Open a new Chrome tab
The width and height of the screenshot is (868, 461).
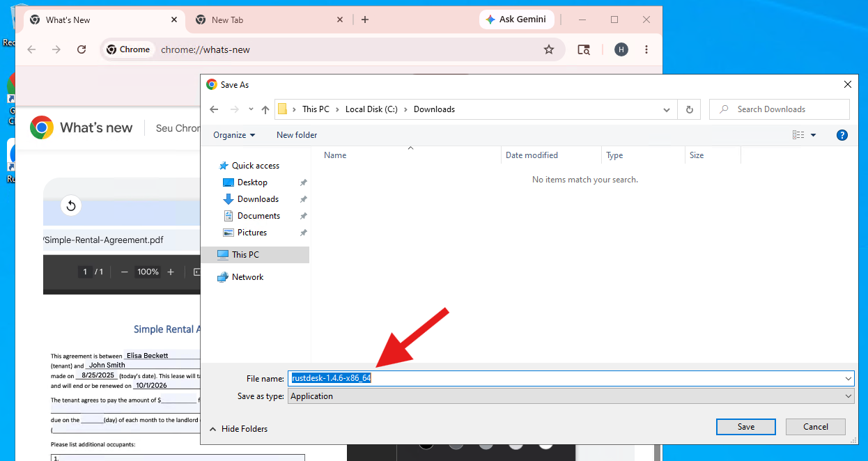pyautogui.click(x=364, y=19)
